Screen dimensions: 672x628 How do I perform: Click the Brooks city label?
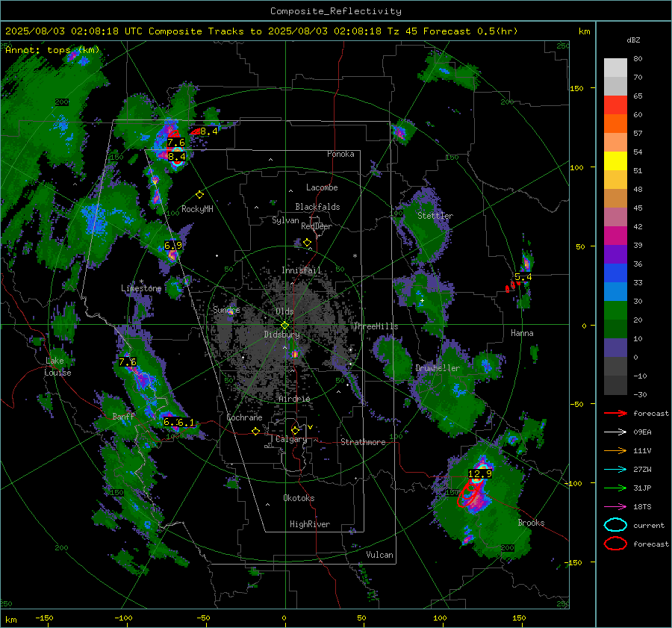coord(531,523)
